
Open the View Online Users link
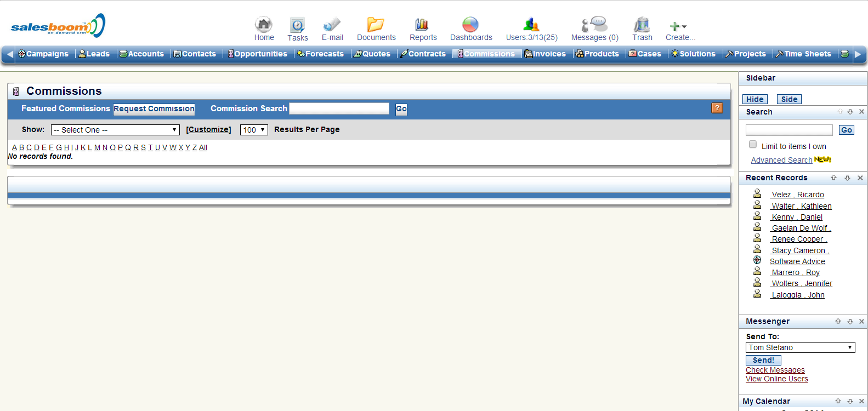coord(777,379)
